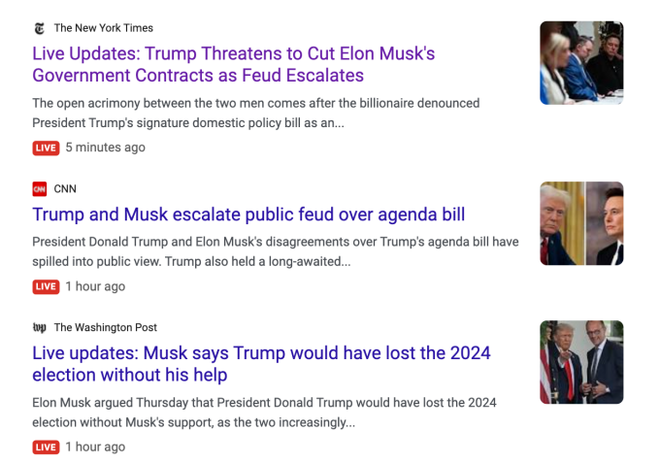This screenshot has height=463, width=660.
Task: Click the snippet starting 'Elon Musk argued Thursday'
Action: pyautogui.click(x=264, y=412)
